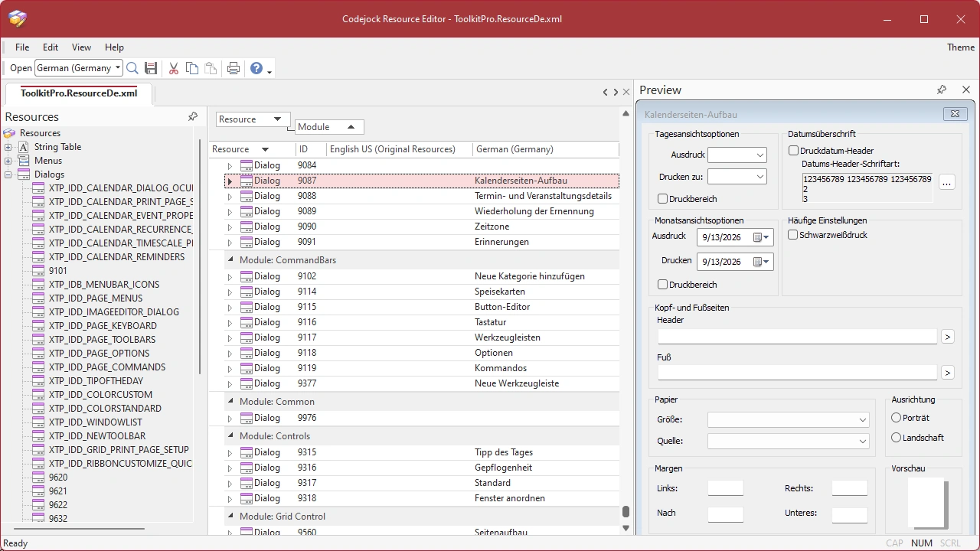This screenshot has height=551, width=980.
Task: Click the Resources root folder icon
Action: [x=9, y=133]
